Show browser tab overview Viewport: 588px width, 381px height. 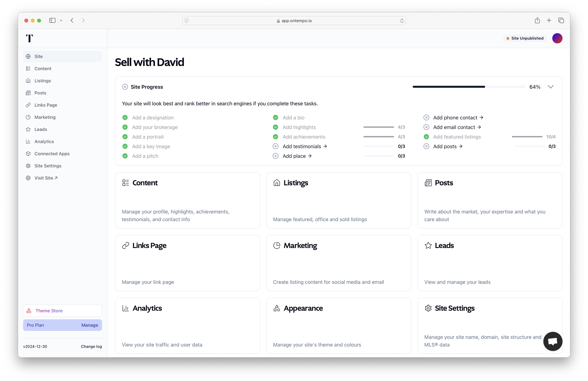pos(561,20)
